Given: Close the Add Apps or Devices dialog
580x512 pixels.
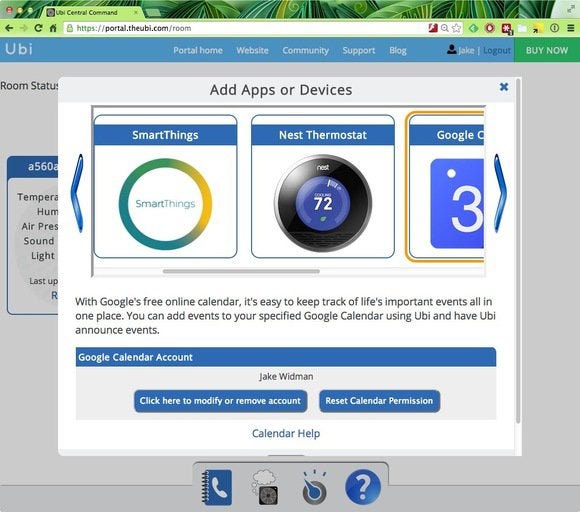Looking at the screenshot, I should (x=503, y=87).
